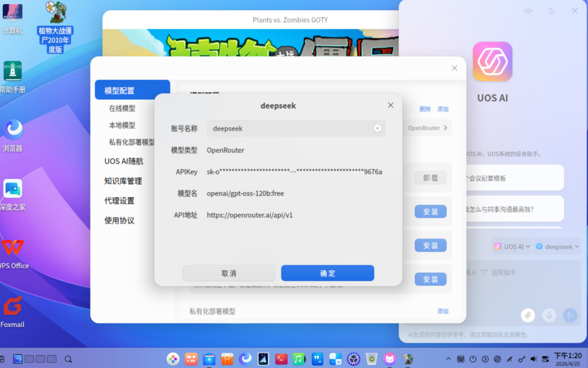The image size is (588, 368).
Task: Open the music player icon in the dock
Action: (x=299, y=359)
